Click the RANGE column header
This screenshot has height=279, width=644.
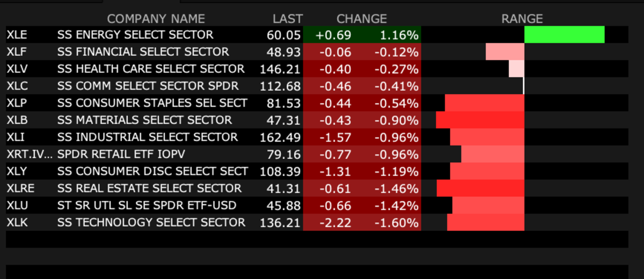pyautogui.click(x=522, y=19)
